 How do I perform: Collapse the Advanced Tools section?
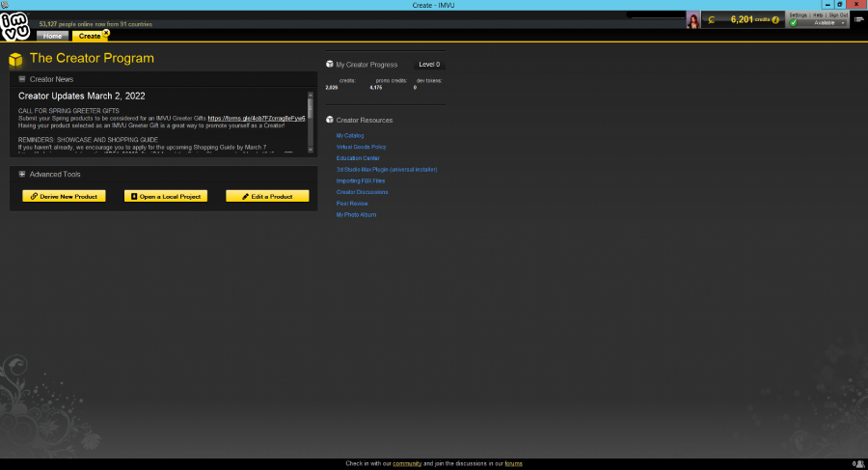[22, 174]
